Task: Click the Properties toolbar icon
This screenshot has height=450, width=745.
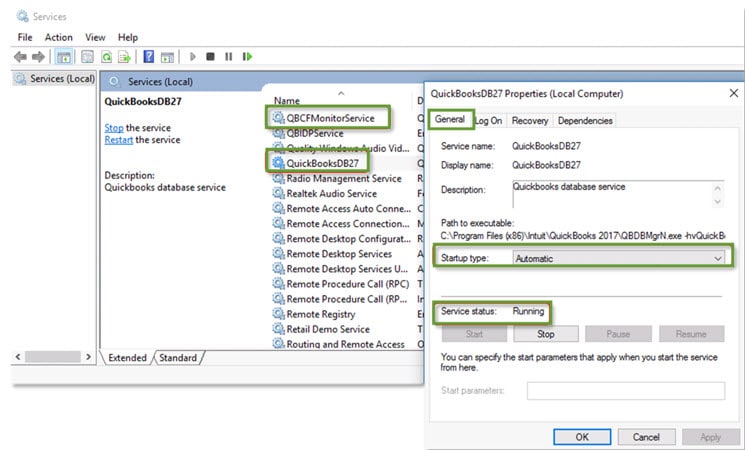Action: point(87,57)
